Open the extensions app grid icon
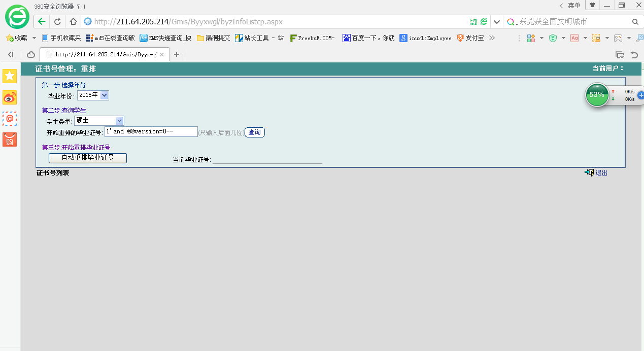 [531, 38]
